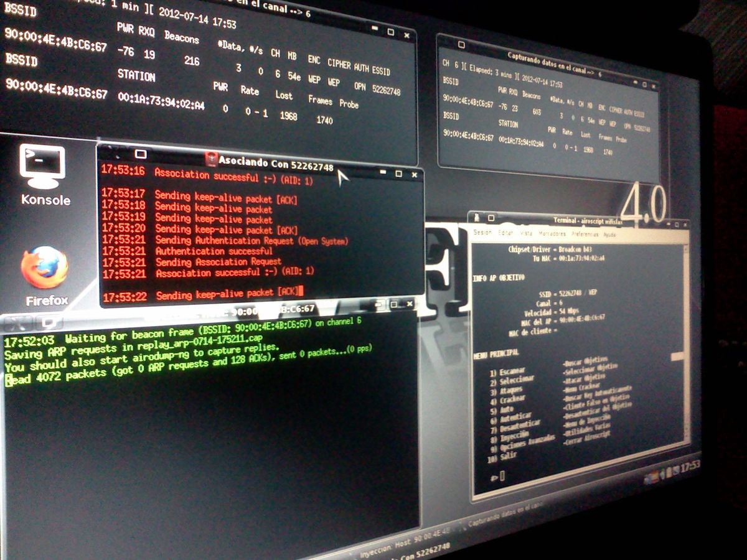The width and height of the screenshot is (747, 560).
Task: Open window menu icon of Asociando Con window
Action: [141, 154]
